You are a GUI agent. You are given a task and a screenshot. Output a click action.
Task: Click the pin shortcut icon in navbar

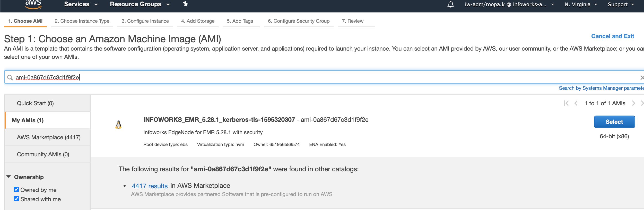[185, 4]
